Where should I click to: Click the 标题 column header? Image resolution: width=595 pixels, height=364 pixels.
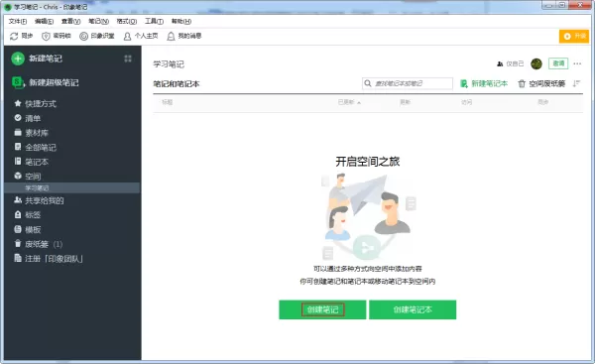pyautogui.click(x=167, y=102)
